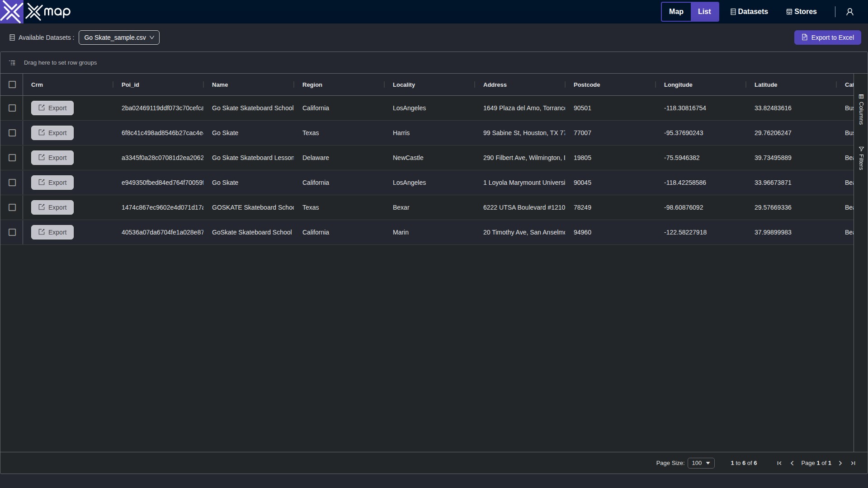
Task: Click the row groups icon
Action: (x=12, y=63)
